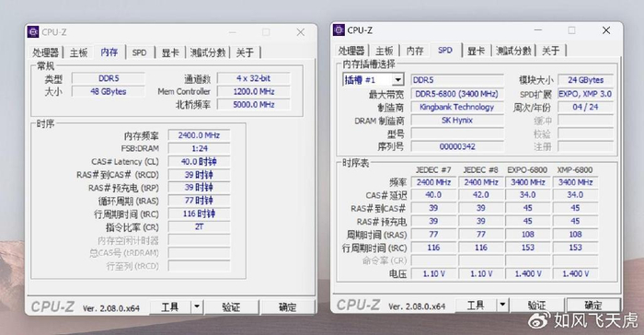Image resolution: width=644 pixels, height=335 pixels.
Task: Click CPU-Z app icon in right window
Action: point(339,30)
